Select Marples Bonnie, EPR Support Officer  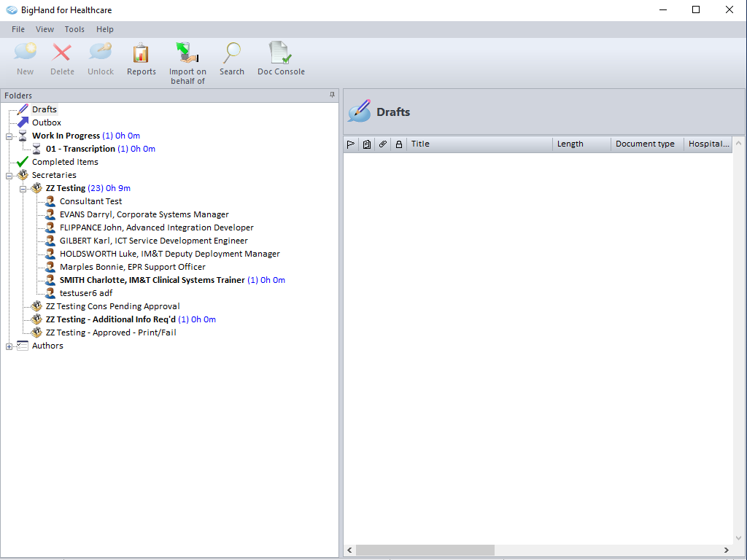click(133, 267)
